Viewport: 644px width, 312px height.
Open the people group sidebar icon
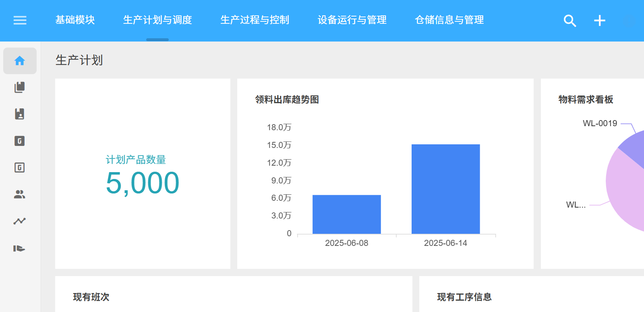pos(20,195)
